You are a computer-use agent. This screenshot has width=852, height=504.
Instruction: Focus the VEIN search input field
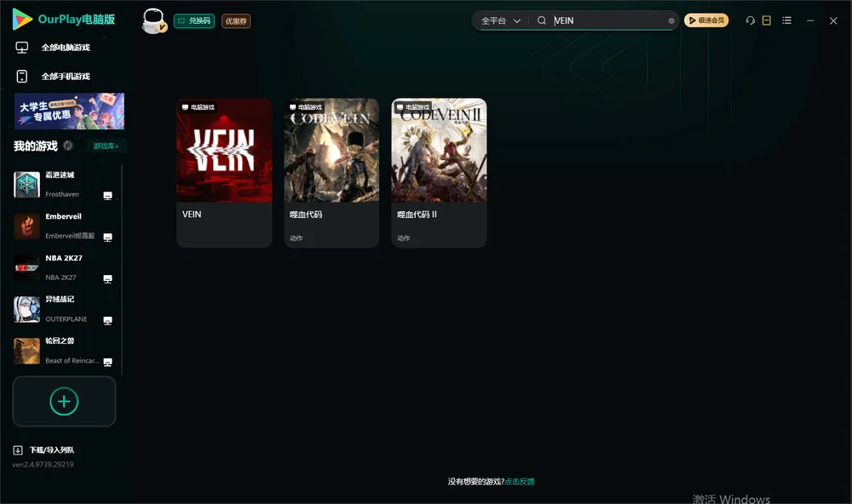pos(608,20)
